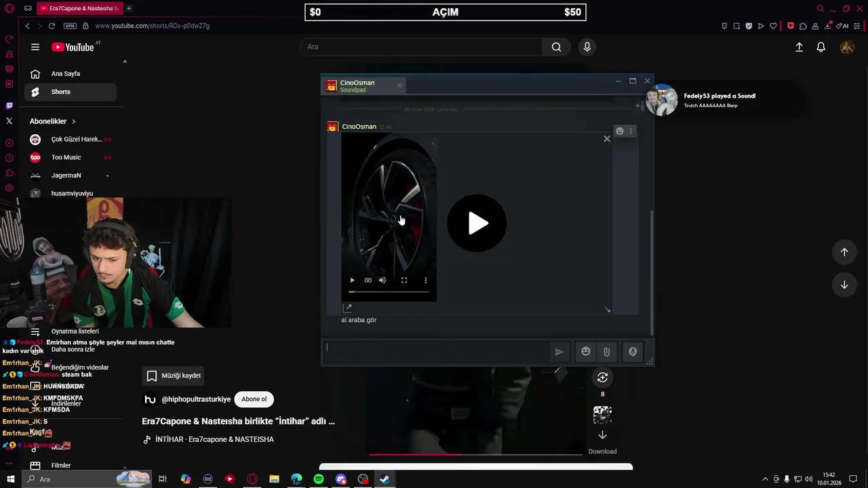The image size is (868, 488).
Task: Click Müziği kaydet button
Action: pyautogui.click(x=174, y=375)
